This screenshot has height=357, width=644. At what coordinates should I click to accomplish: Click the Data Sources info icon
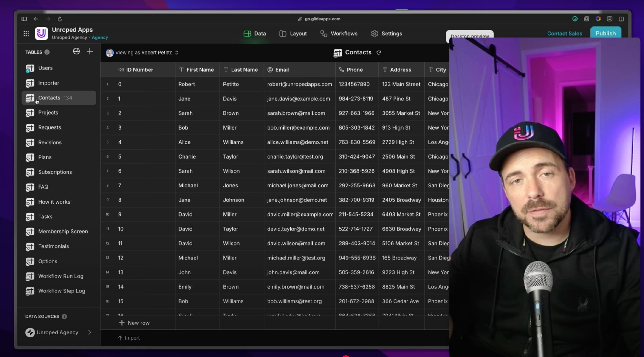point(64,317)
